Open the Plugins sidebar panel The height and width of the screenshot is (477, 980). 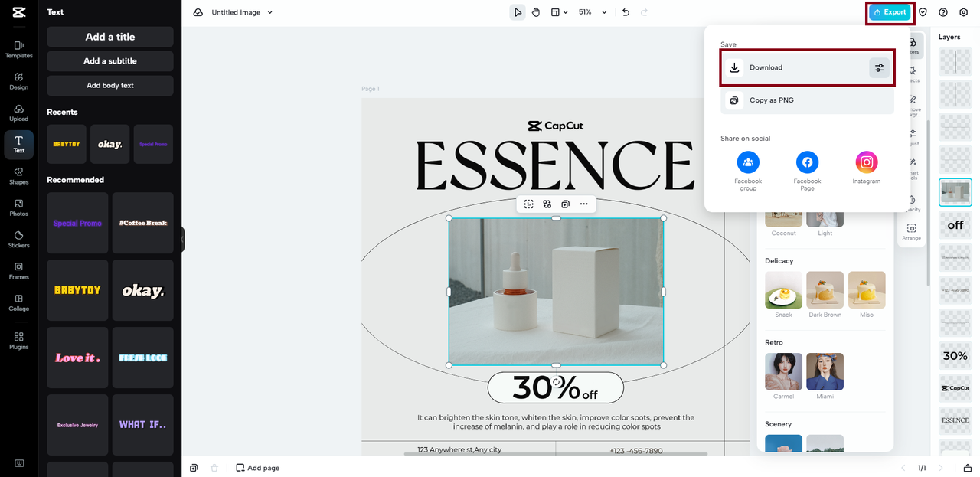point(18,341)
